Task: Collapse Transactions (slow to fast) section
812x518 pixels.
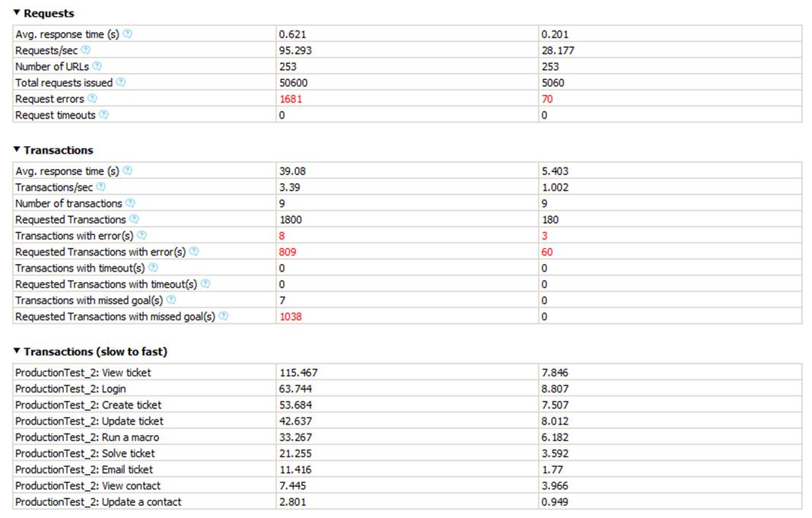Action: point(18,351)
